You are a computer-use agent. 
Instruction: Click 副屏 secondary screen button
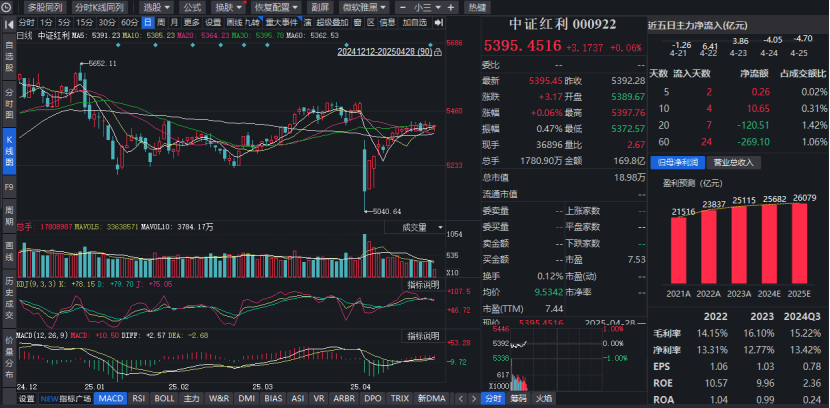pyautogui.click(x=320, y=8)
